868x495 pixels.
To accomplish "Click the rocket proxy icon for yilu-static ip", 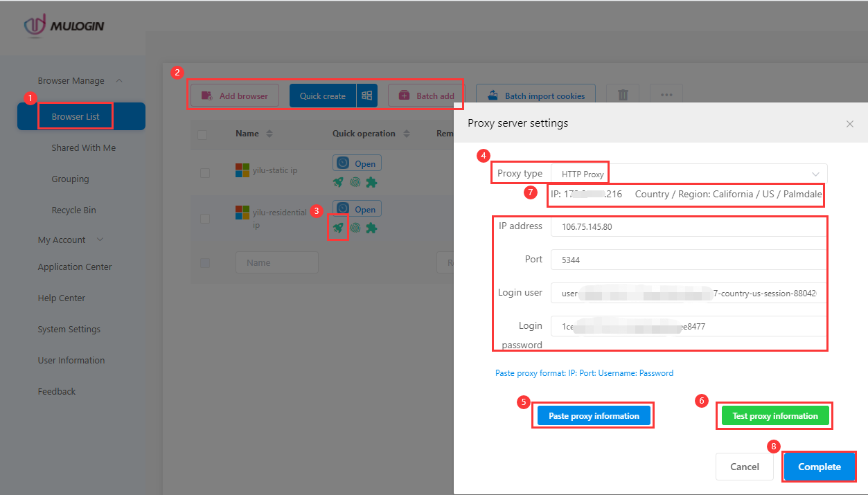I will click(338, 182).
